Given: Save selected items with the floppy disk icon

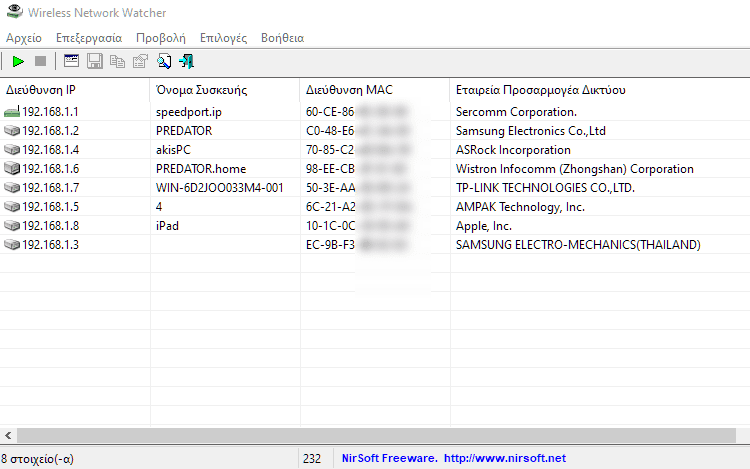Looking at the screenshot, I should point(95,61).
